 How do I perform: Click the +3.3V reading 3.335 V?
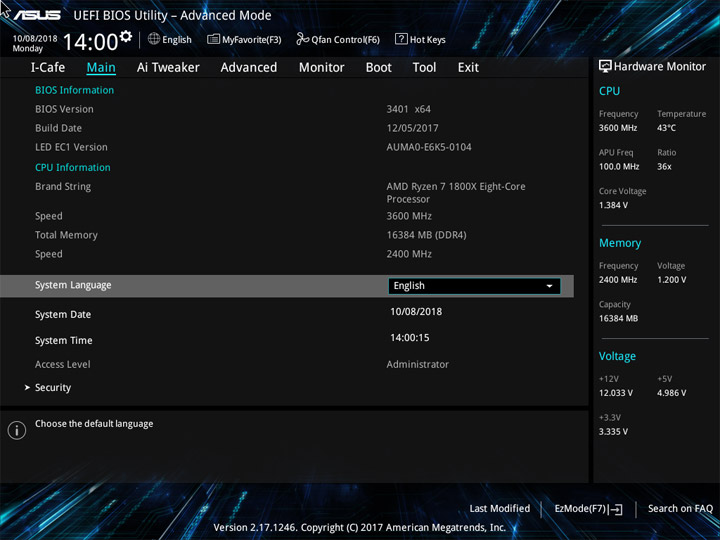[613, 432]
